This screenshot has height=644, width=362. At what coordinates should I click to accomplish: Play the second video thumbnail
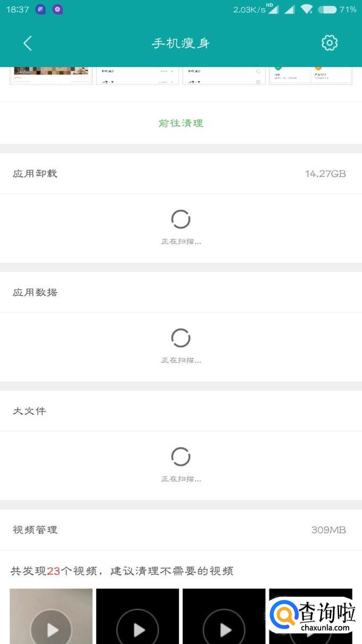(138, 630)
